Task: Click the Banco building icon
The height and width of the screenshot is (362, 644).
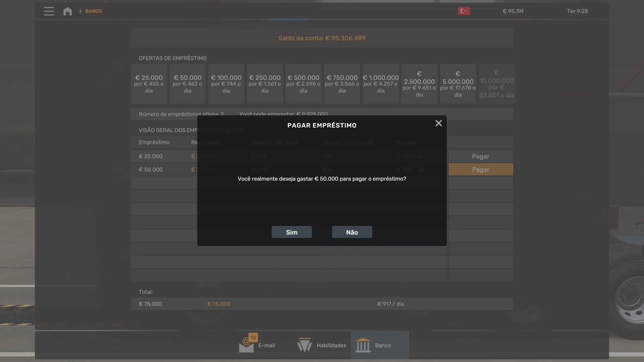Action: pyautogui.click(x=363, y=345)
